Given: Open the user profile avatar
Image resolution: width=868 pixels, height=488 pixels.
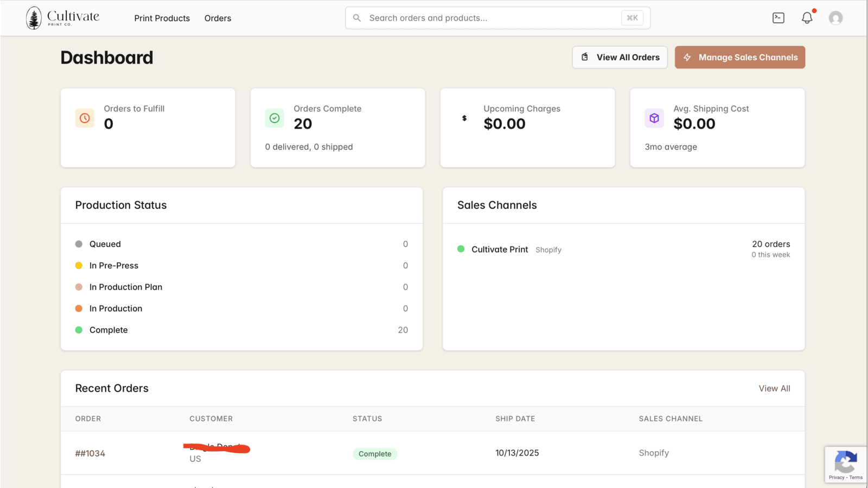Looking at the screenshot, I should (836, 18).
